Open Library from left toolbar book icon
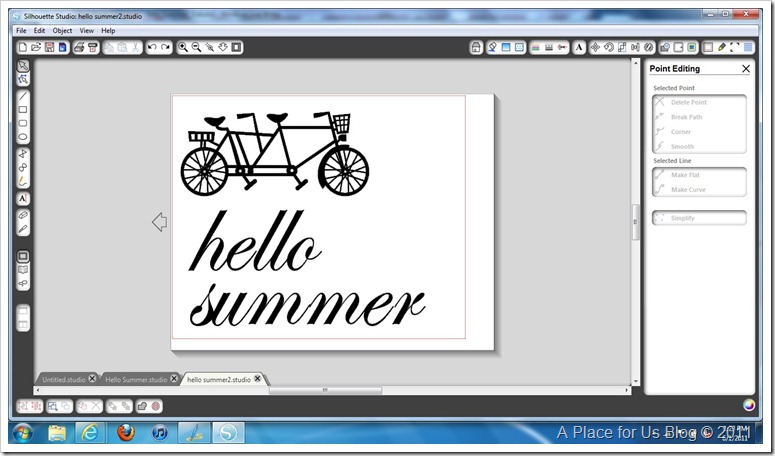 pos(23,270)
